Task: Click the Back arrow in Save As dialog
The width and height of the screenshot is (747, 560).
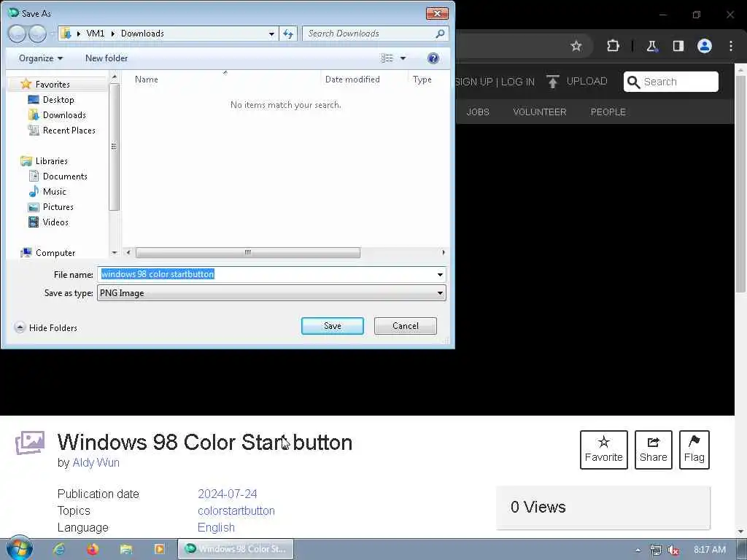Action: (x=18, y=34)
